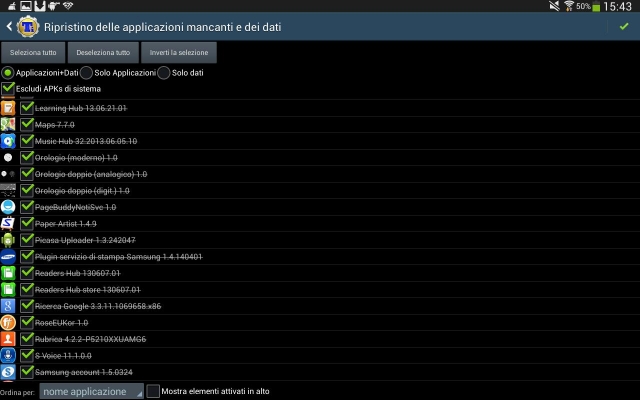The width and height of the screenshot is (640, 400).
Task: Tap the Learning Hub app icon
Action: click(8, 108)
